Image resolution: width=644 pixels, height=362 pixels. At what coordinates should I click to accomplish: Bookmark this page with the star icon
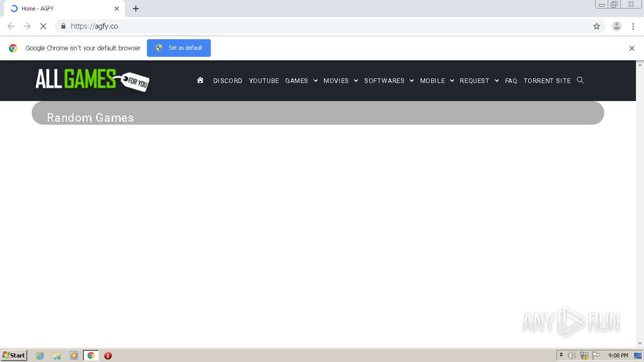coord(597,26)
